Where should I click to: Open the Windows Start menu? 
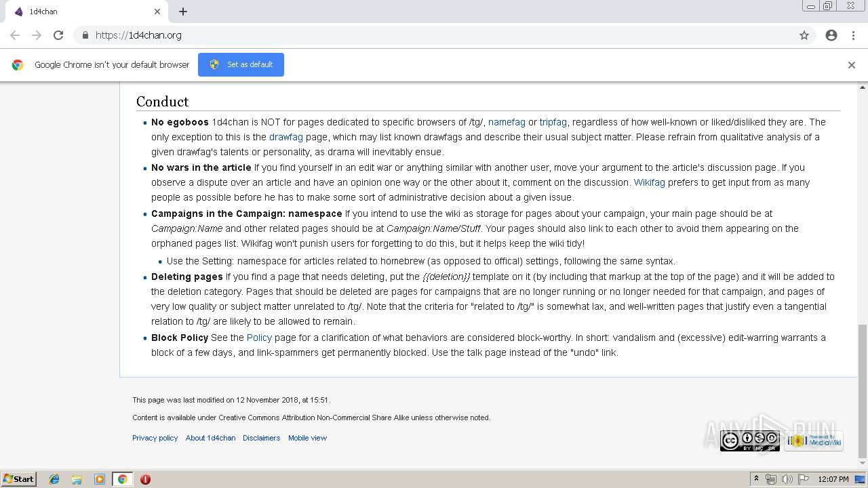click(19, 479)
